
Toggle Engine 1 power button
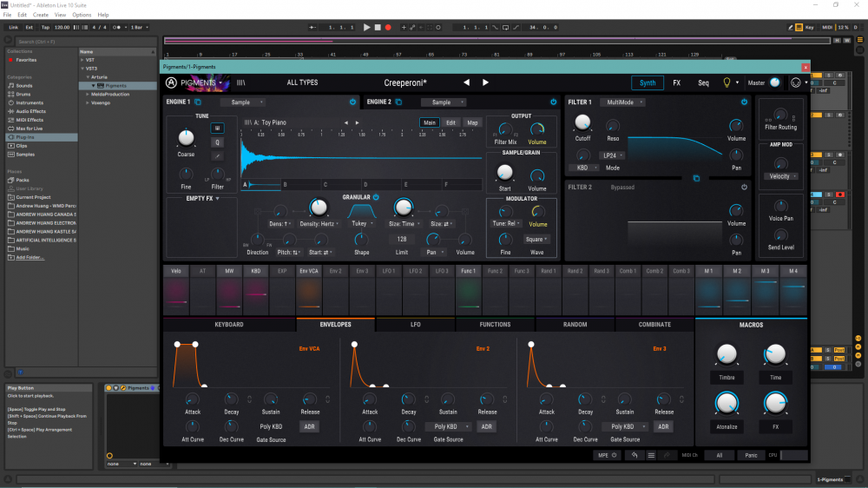pos(352,102)
